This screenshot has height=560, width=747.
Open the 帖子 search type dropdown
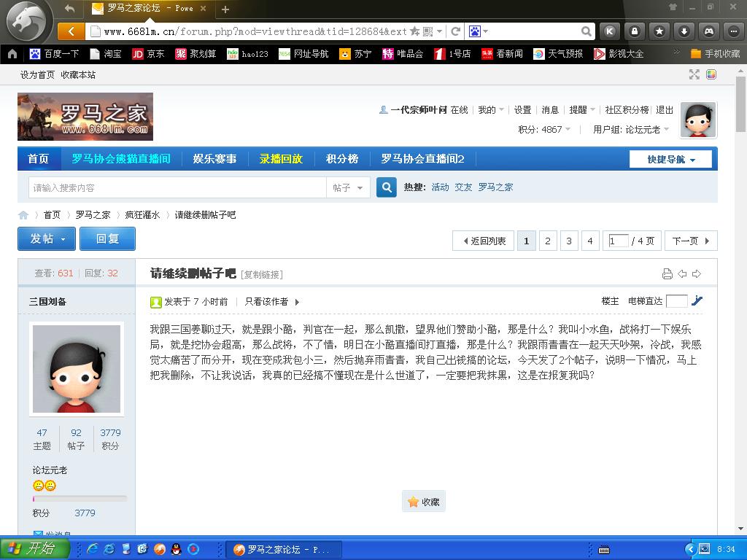(x=348, y=187)
